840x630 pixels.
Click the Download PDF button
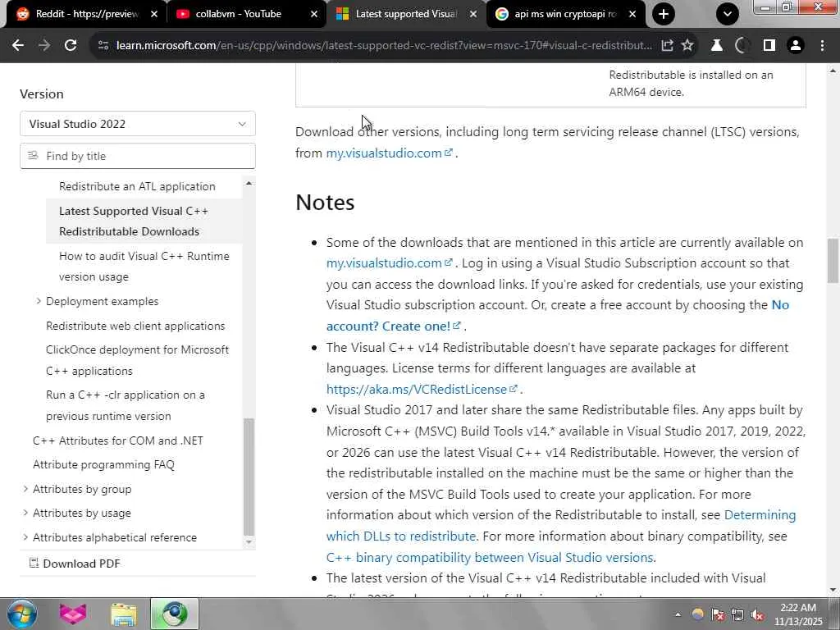75,563
